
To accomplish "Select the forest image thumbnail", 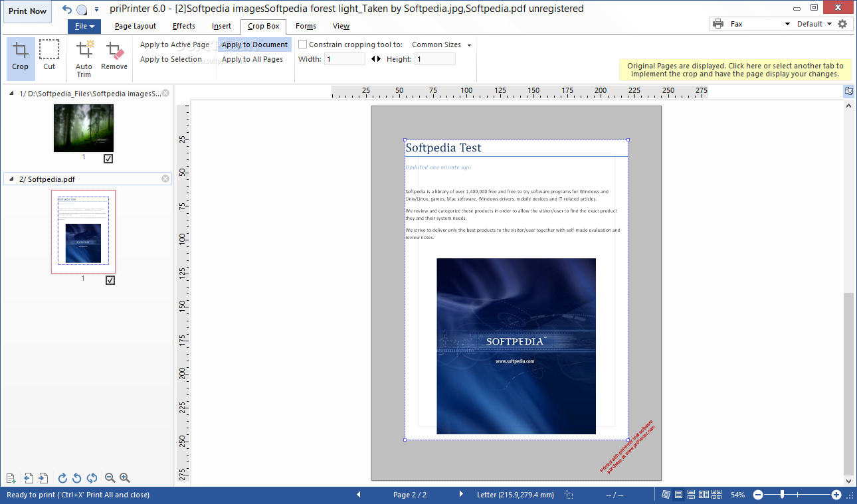I will 84,128.
